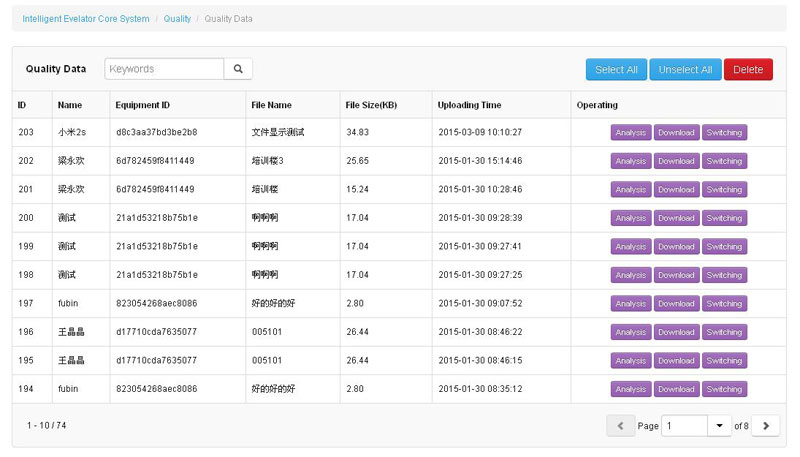Select file size 25.65 cell
800x457 pixels.
point(386,161)
